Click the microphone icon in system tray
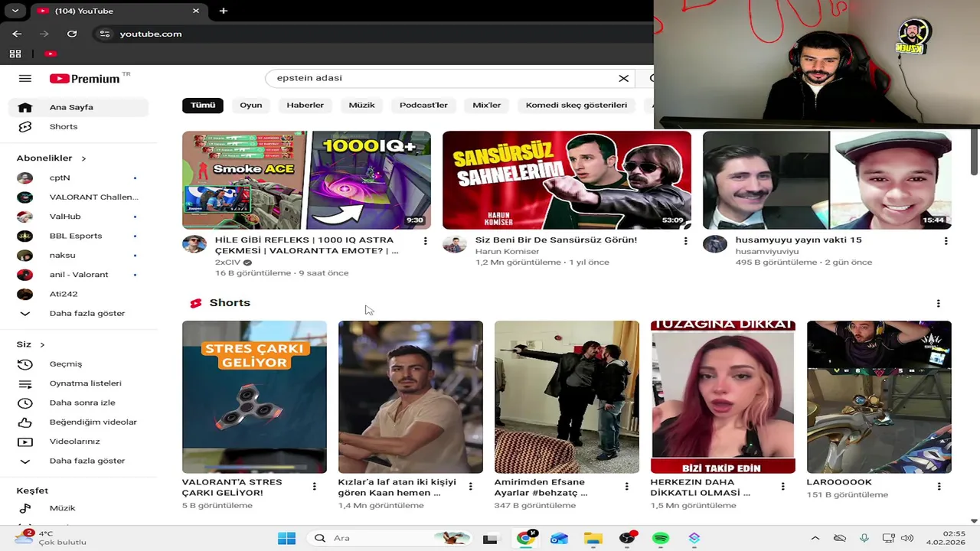This screenshot has width=980, height=551. [x=864, y=538]
